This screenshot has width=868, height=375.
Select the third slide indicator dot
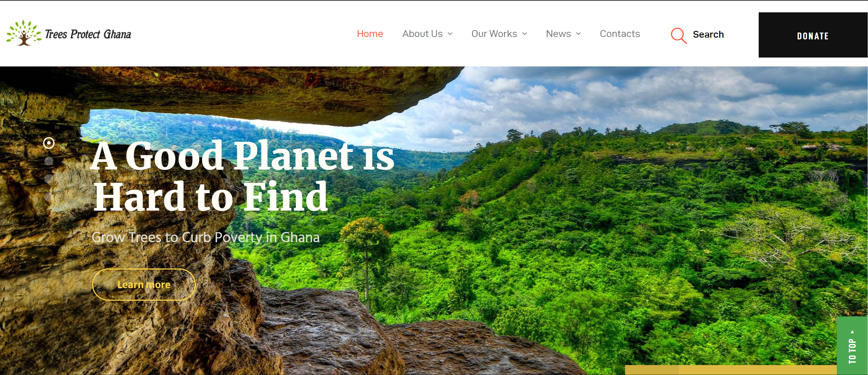pos(49,178)
